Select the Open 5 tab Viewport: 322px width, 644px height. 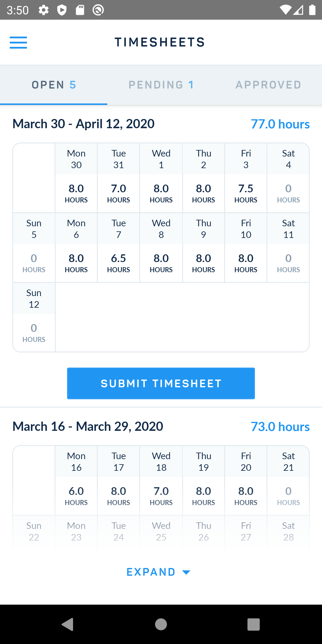(x=54, y=85)
